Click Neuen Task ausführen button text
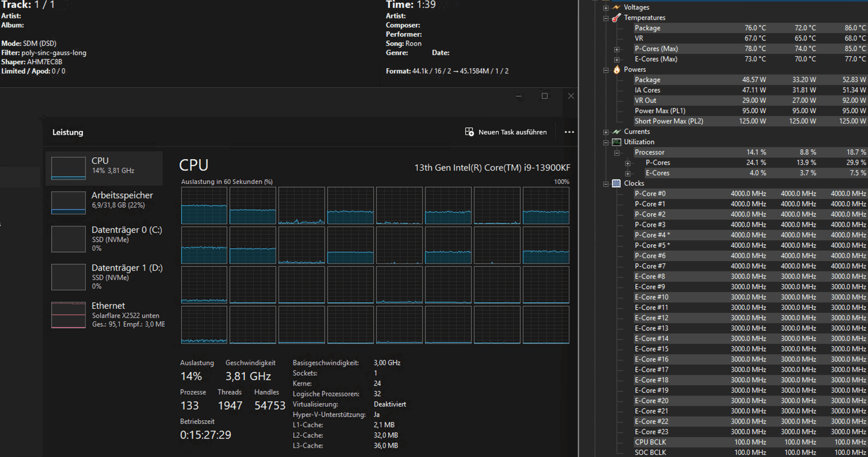 coord(512,132)
